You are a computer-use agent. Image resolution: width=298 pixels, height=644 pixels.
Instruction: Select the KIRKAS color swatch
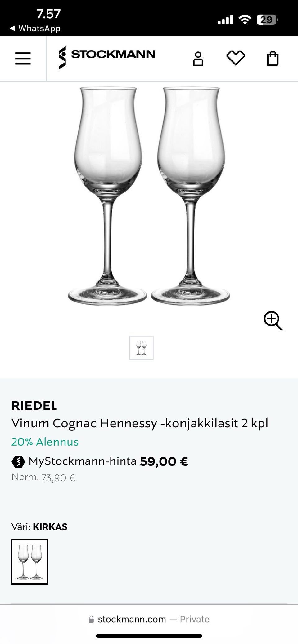click(x=30, y=562)
